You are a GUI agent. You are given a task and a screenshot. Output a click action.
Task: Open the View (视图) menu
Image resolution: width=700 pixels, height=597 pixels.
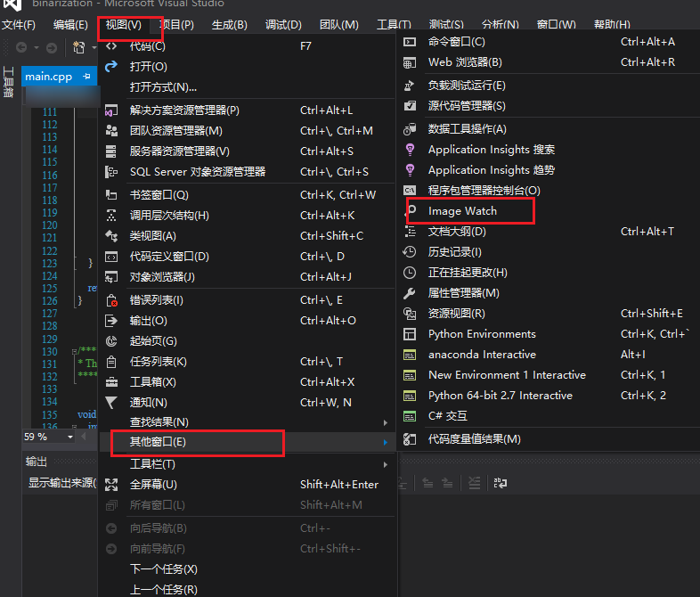(124, 25)
